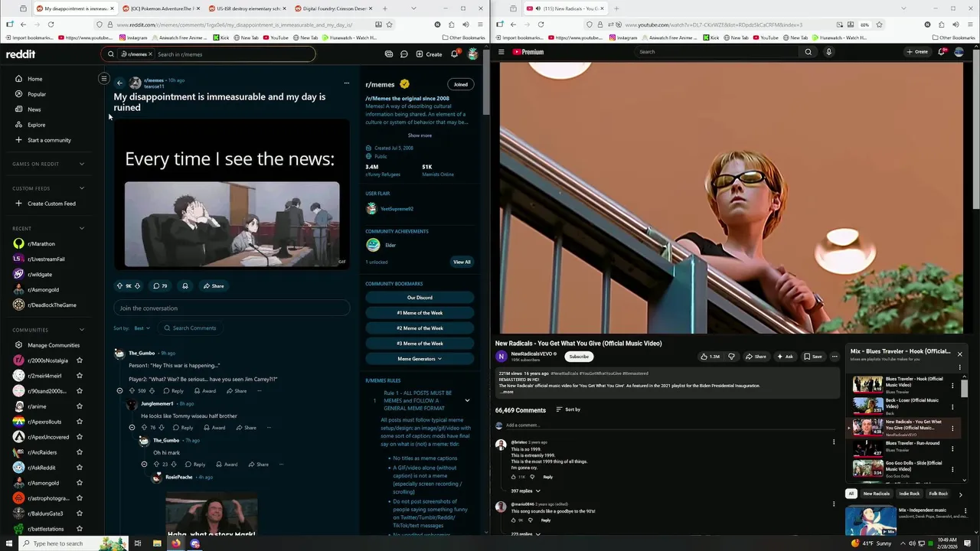Open Our Discord bookmark
Viewport: 980px width, 551px height.
(x=420, y=298)
